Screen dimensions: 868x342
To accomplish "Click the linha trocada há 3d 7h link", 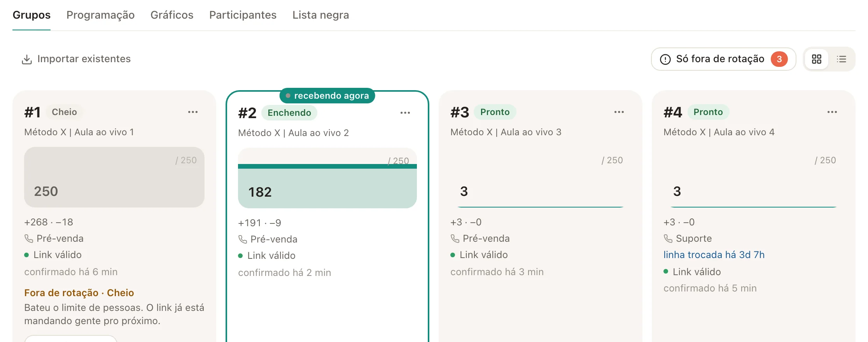I will [714, 255].
